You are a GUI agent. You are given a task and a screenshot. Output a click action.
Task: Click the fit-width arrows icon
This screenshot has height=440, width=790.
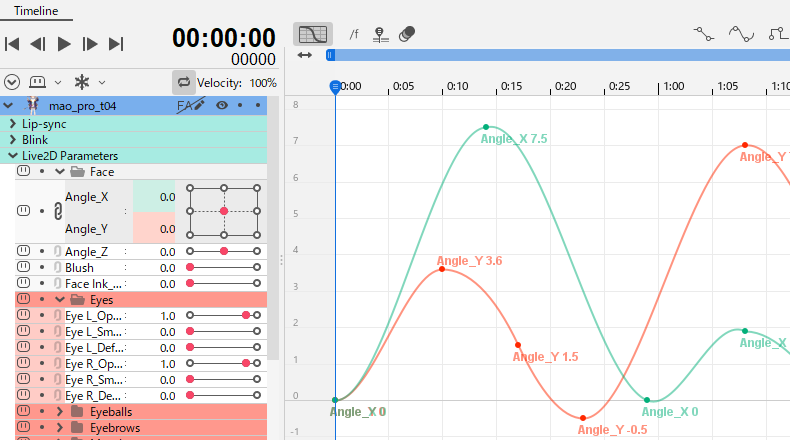click(305, 55)
